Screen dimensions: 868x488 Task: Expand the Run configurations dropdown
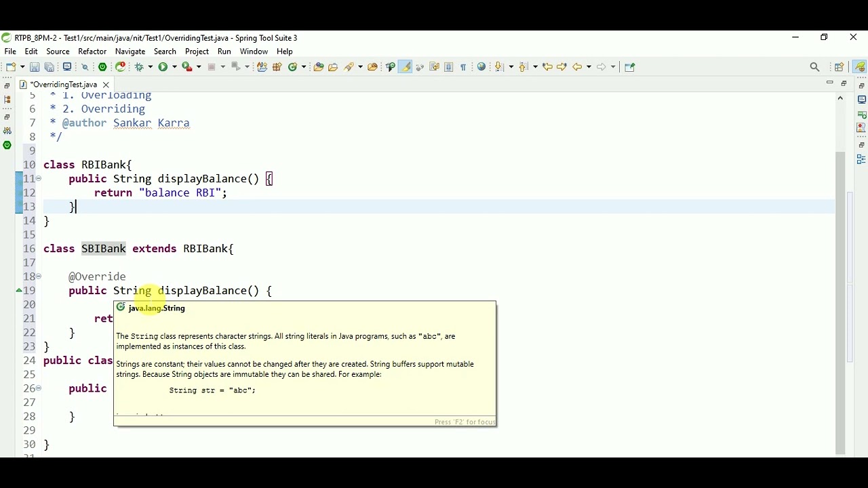coord(174,67)
